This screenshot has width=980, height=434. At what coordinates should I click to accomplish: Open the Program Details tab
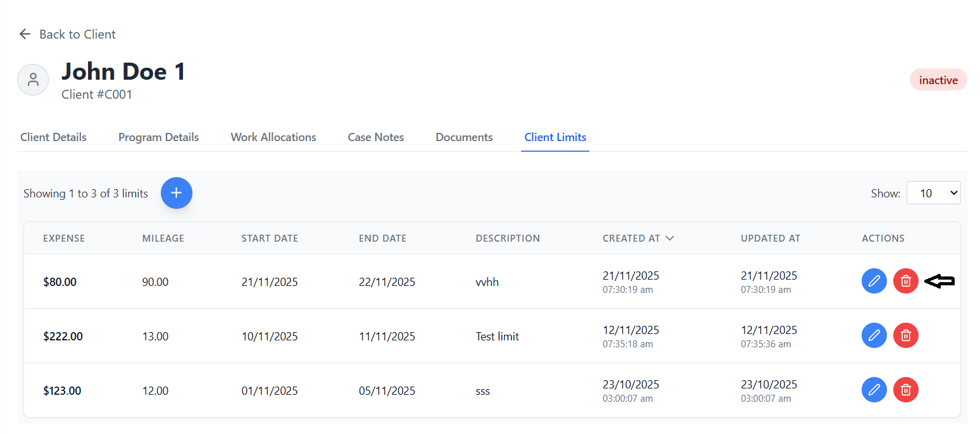click(x=158, y=137)
